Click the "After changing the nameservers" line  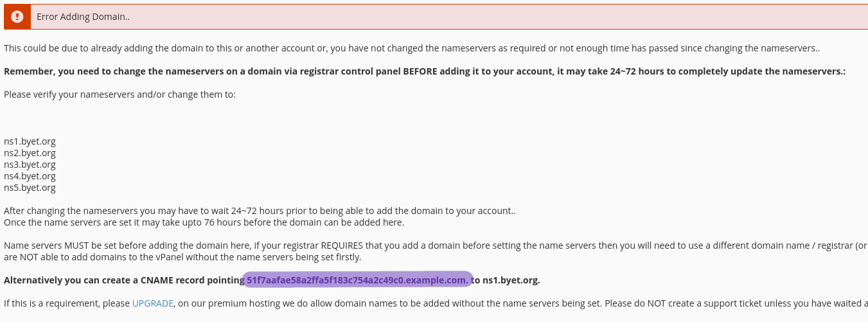coord(260,211)
